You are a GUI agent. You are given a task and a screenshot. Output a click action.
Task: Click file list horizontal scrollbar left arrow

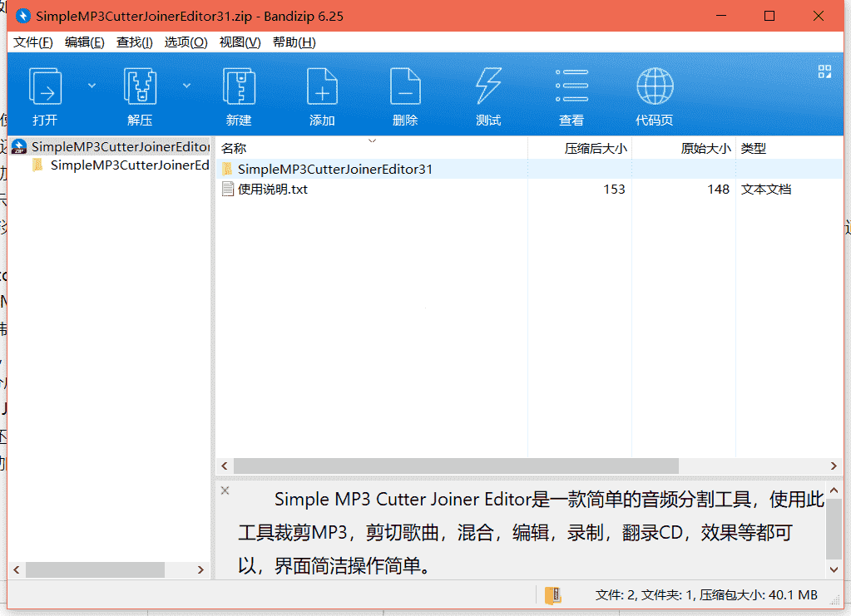pyautogui.click(x=225, y=466)
